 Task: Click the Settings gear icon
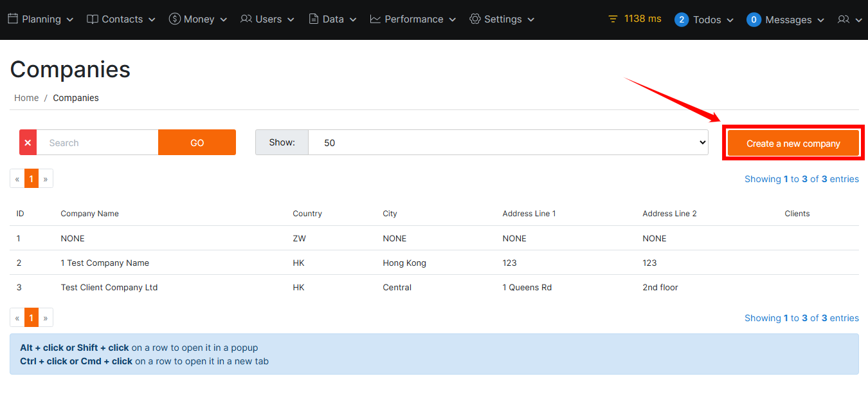(x=475, y=19)
